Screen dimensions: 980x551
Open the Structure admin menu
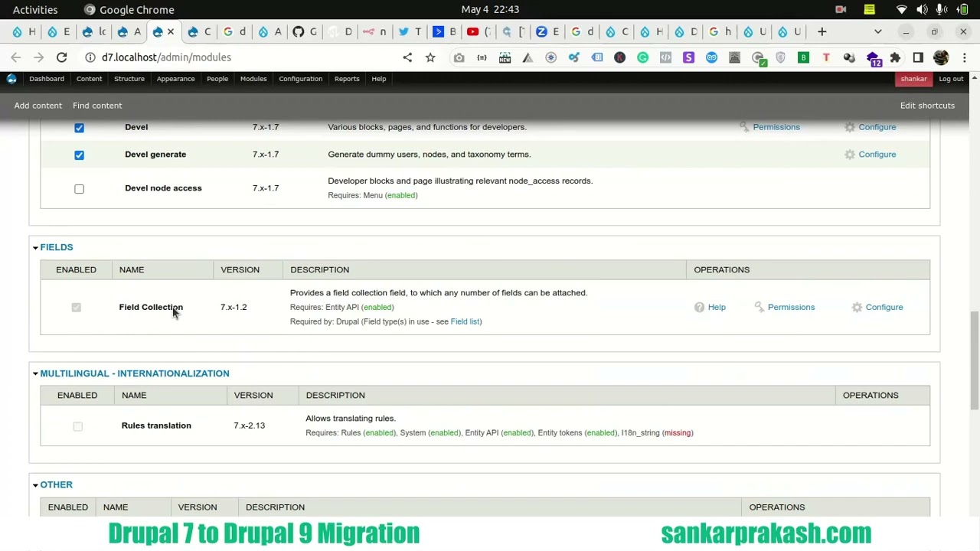pyautogui.click(x=129, y=79)
